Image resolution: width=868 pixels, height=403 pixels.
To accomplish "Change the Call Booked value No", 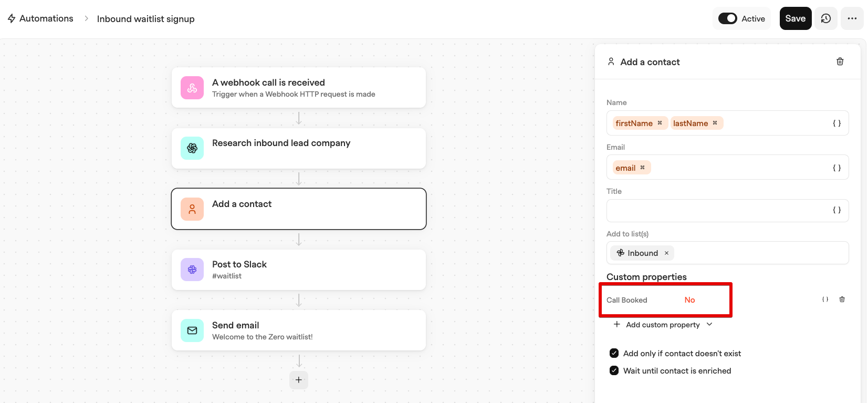I will click(689, 300).
